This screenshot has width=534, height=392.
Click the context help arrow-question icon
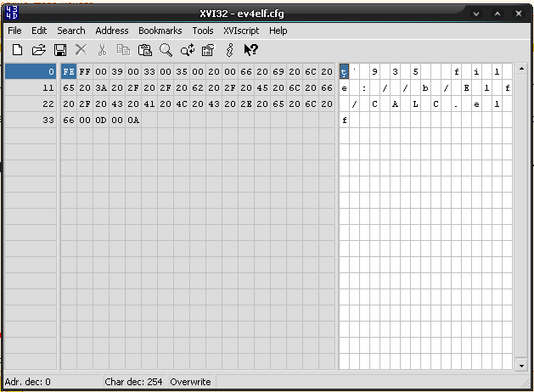[x=251, y=50]
